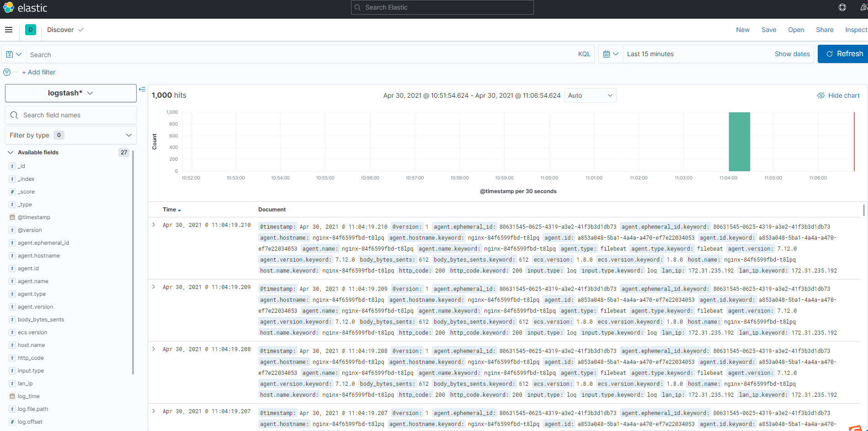
Task: Click Share in the top menu
Action: pos(825,30)
